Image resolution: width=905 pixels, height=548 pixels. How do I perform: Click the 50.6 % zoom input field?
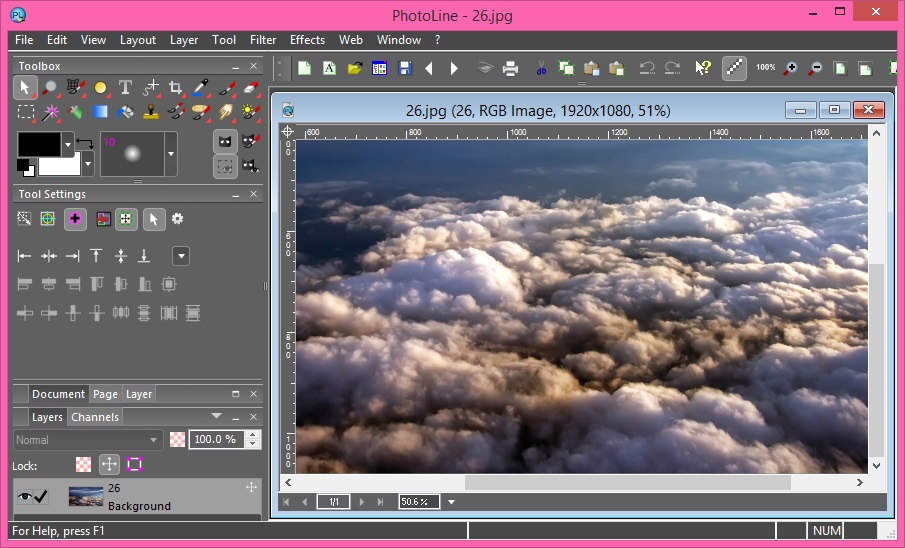[418, 502]
